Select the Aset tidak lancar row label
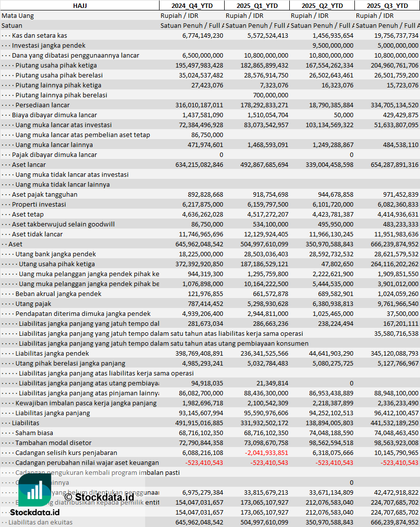This screenshot has height=527, width=420. point(37,234)
